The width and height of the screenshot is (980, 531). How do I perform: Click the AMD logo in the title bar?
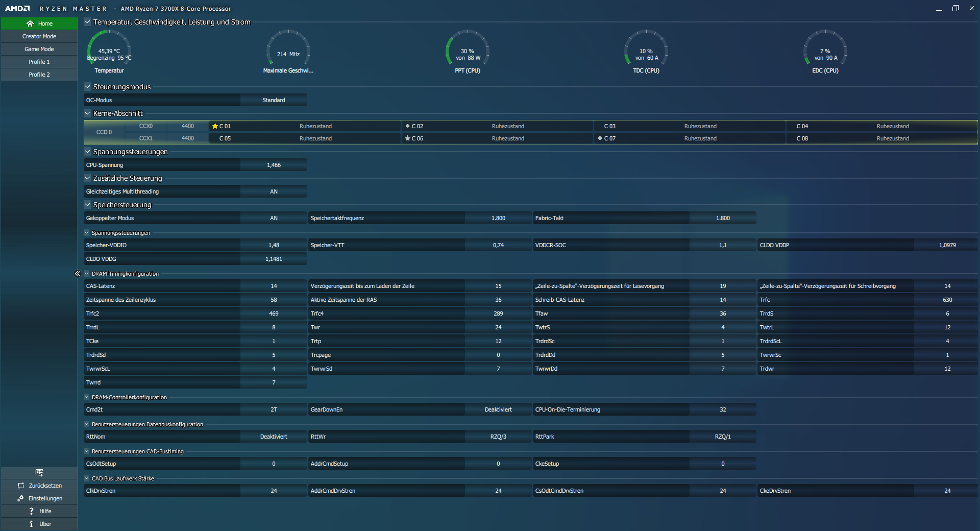17,9
